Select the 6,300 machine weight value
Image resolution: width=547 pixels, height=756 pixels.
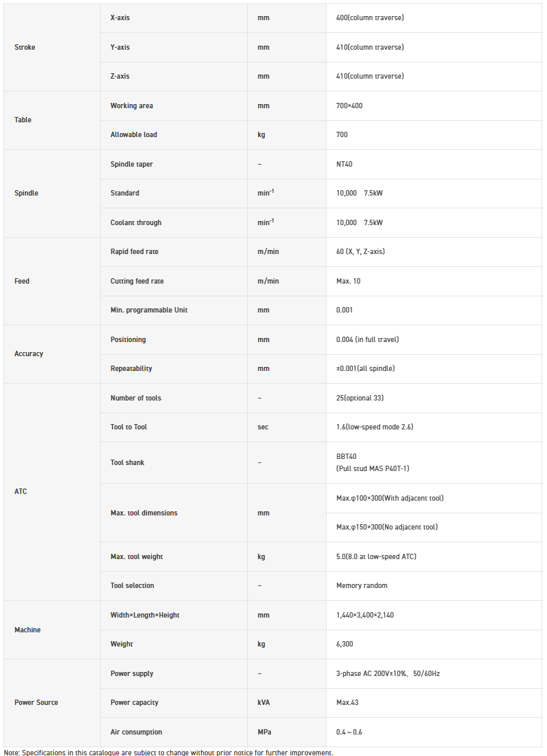[x=345, y=644]
